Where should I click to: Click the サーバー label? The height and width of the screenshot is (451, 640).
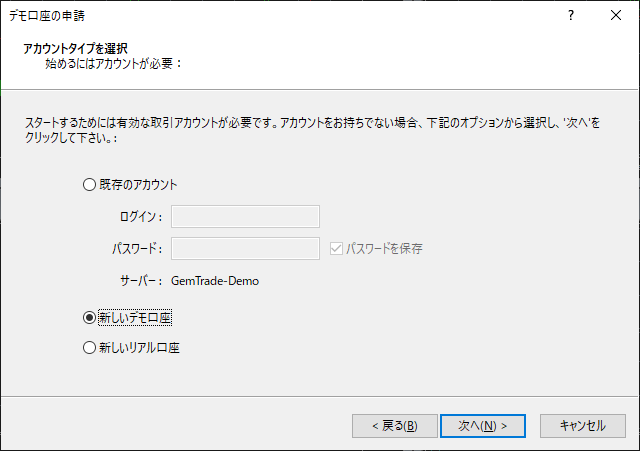[141, 281]
